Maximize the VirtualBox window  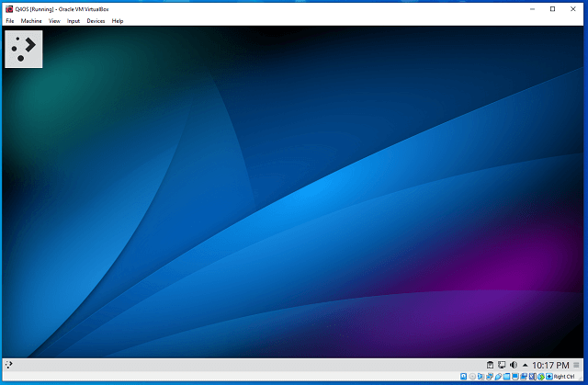[552, 8]
